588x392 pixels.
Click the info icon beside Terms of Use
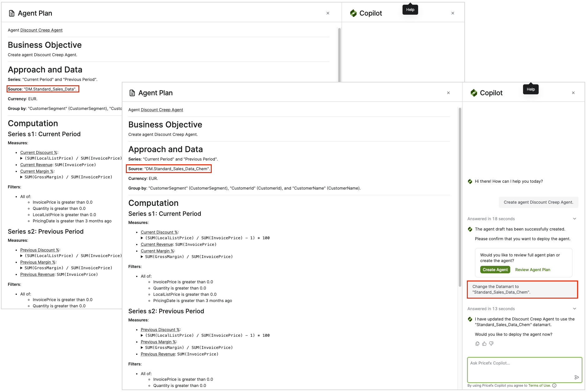coord(554,385)
